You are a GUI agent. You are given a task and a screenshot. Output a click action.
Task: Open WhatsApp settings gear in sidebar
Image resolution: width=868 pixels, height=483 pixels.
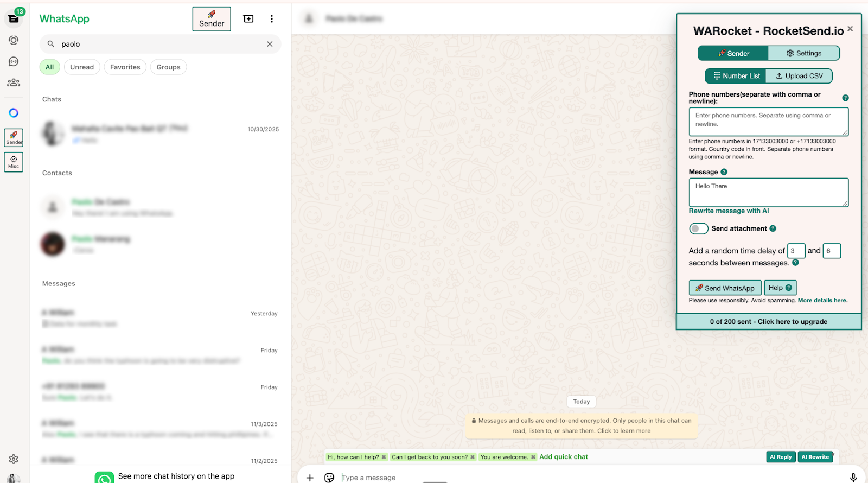click(14, 459)
